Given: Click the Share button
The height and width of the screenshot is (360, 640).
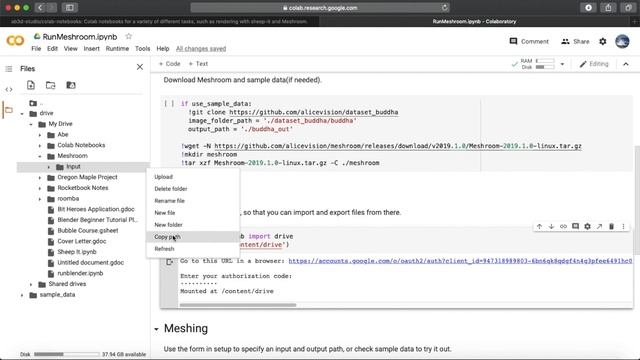Looking at the screenshot, I should click(x=575, y=41).
